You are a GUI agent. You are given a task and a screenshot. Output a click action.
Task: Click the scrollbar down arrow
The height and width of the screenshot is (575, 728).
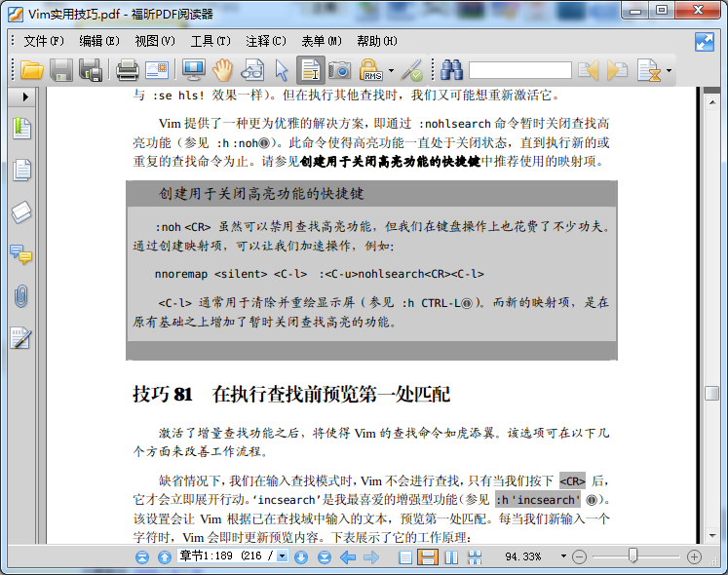tap(712, 536)
